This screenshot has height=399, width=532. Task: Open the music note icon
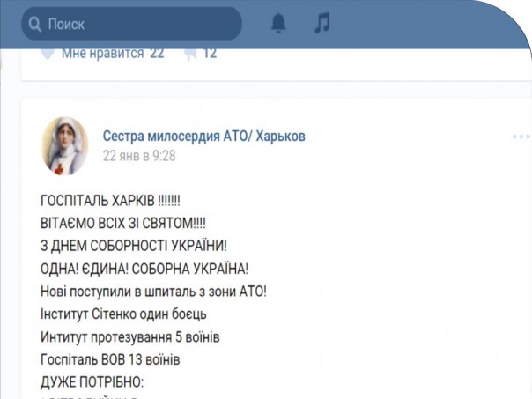322,23
